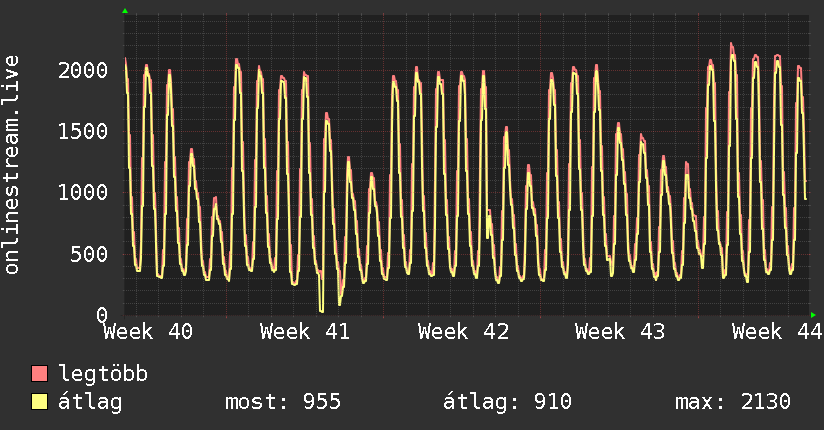Click the Week 41 axis label

[x=305, y=332]
